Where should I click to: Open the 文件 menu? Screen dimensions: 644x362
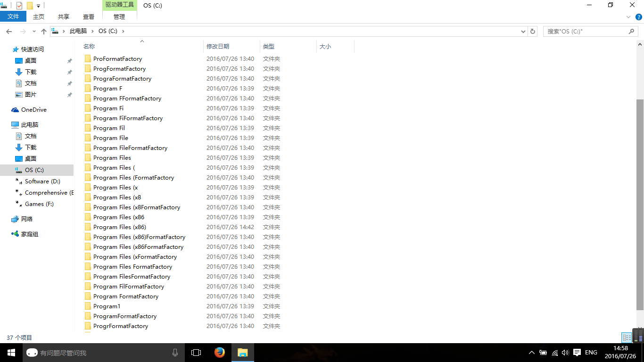13,16
